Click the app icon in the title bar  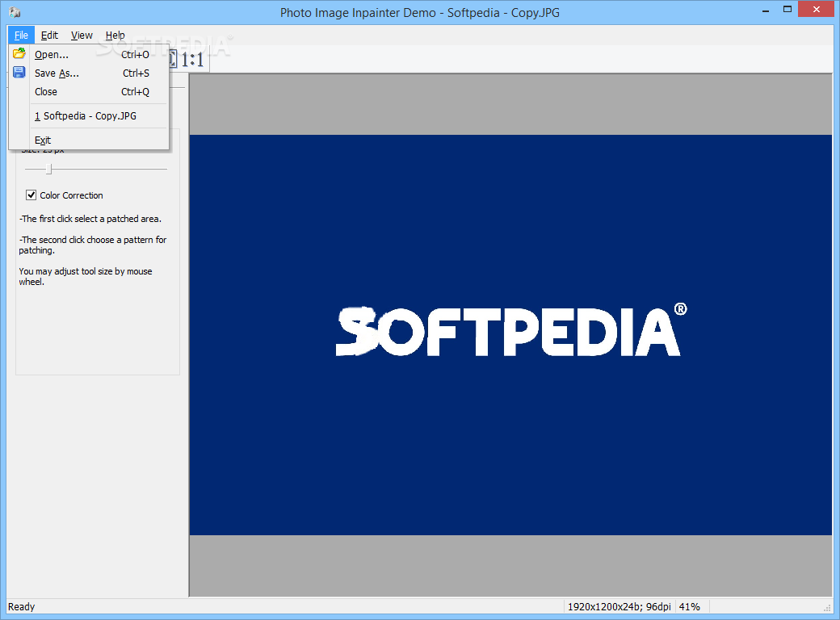(15, 12)
